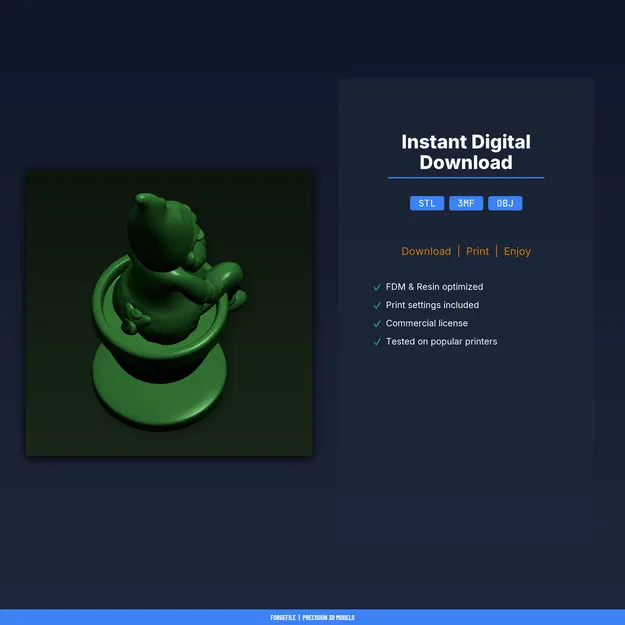
Task: Click the OBJ format badge
Action: 505,203
